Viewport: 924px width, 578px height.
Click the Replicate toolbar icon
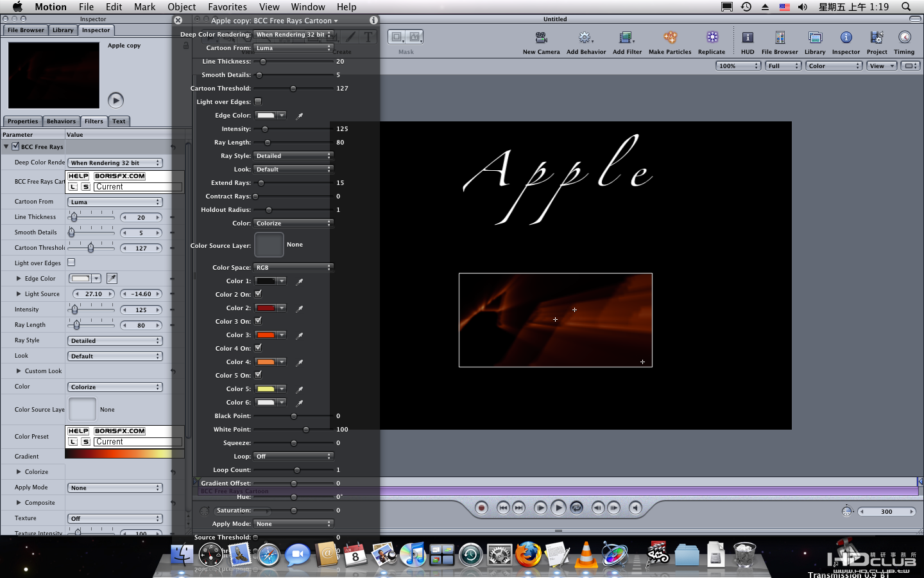[712, 38]
